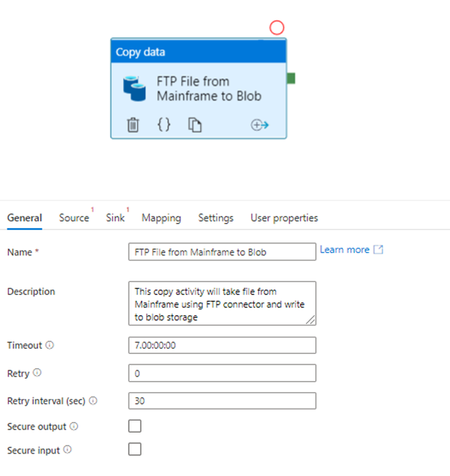Show info tooltip next to Timeout
Viewport: 450px width, 476px height.
click(x=50, y=345)
